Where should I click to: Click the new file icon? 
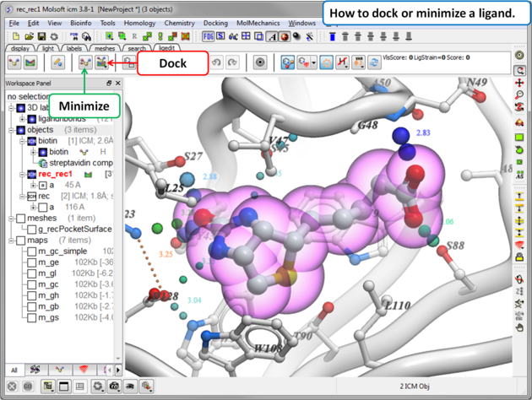[16, 36]
